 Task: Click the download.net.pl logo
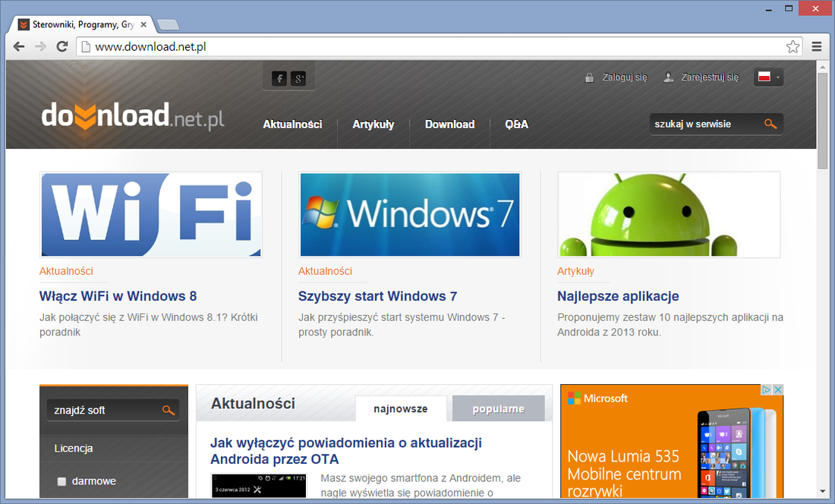tap(133, 116)
